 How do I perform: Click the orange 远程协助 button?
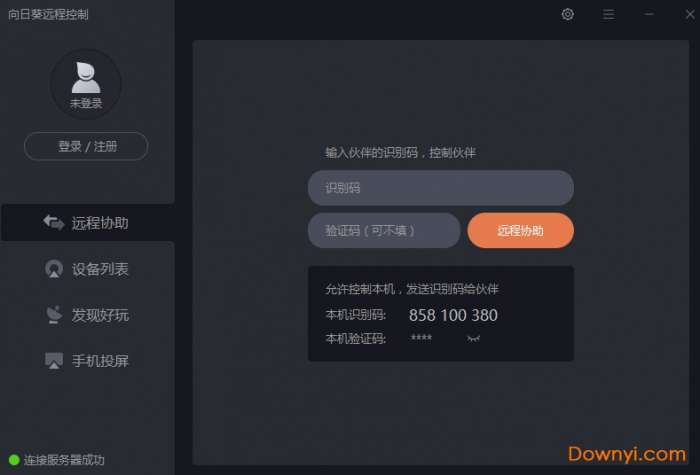[x=521, y=230]
